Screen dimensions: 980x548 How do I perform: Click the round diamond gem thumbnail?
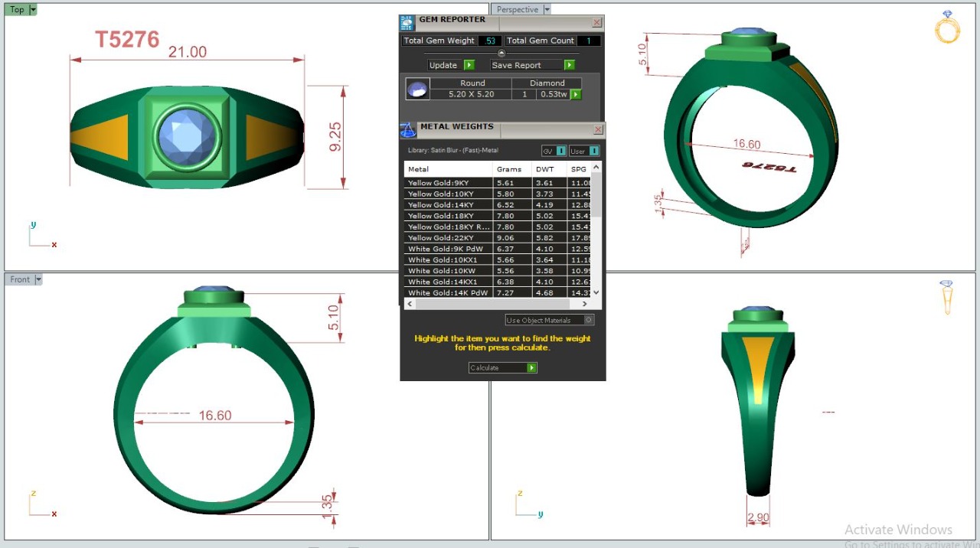(x=417, y=90)
